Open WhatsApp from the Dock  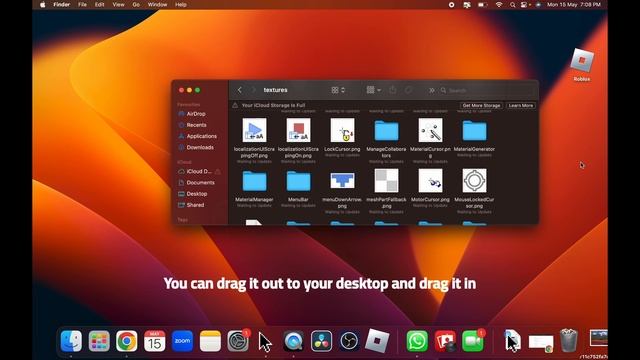(x=417, y=341)
